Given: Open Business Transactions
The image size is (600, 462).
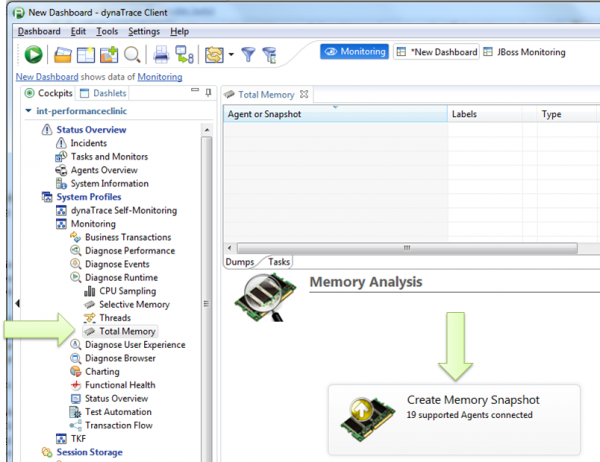Looking at the screenshot, I should 128,237.
